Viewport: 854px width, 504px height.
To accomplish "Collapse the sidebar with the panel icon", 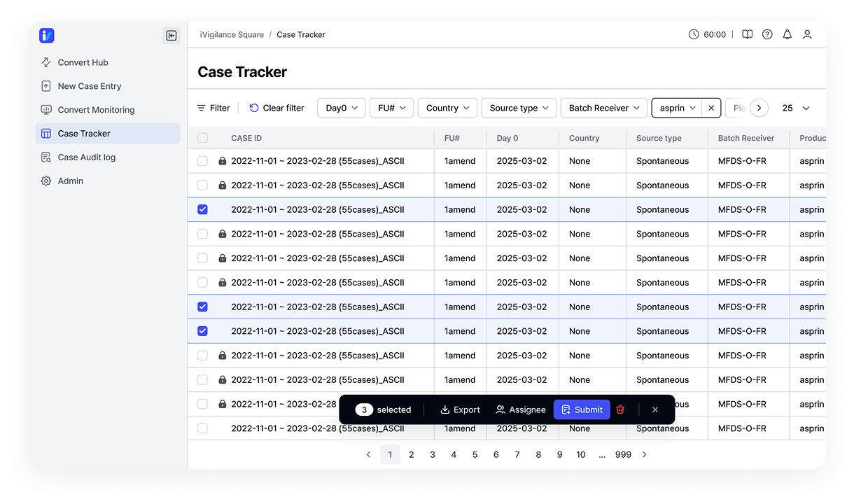I will pyautogui.click(x=171, y=36).
